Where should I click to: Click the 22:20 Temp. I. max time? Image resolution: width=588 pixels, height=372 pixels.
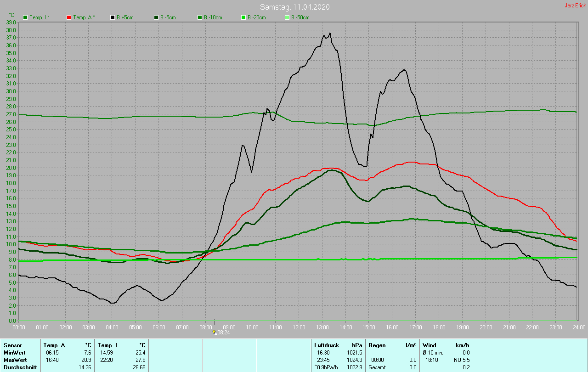point(106,360)
